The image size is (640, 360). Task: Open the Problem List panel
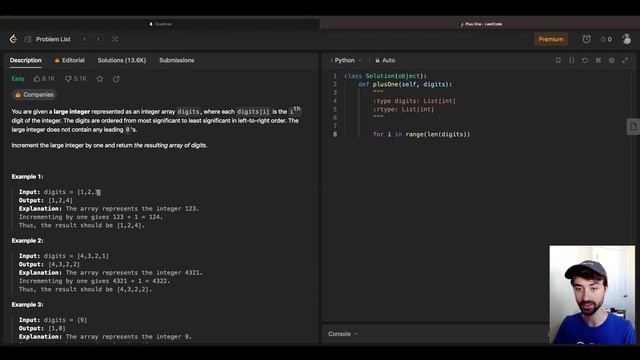(x=48, y=39)
